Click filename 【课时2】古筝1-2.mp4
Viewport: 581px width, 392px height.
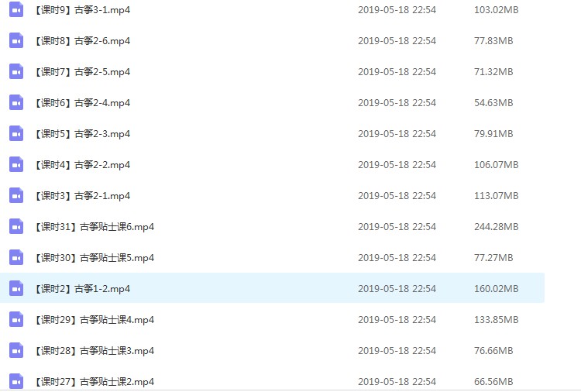(82, 289)
